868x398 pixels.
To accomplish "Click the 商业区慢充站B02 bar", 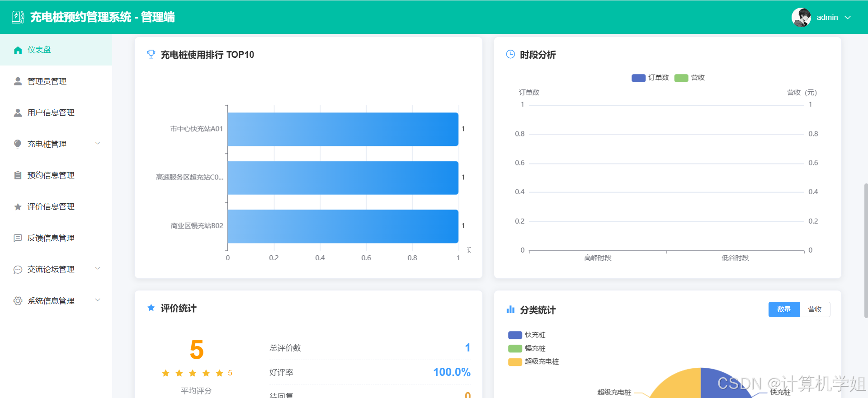I will tap(343, 226).
